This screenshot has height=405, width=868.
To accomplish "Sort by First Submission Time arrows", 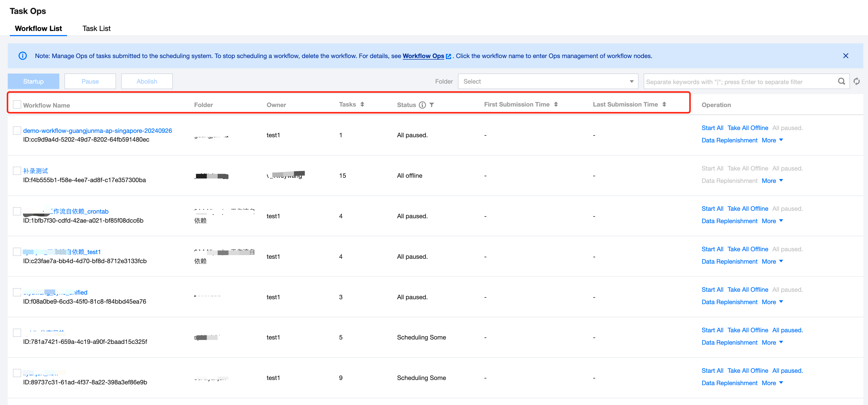I will pos(556,104).
